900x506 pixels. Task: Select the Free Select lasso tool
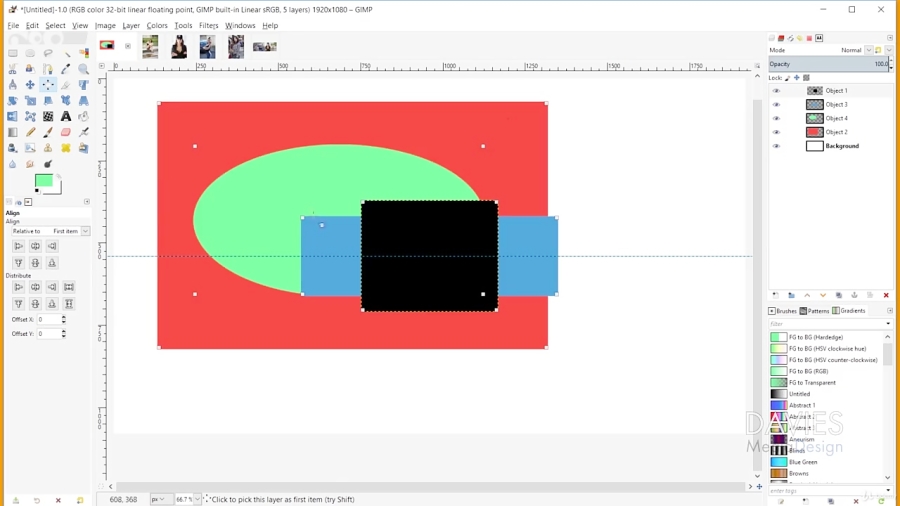point(48,53)
